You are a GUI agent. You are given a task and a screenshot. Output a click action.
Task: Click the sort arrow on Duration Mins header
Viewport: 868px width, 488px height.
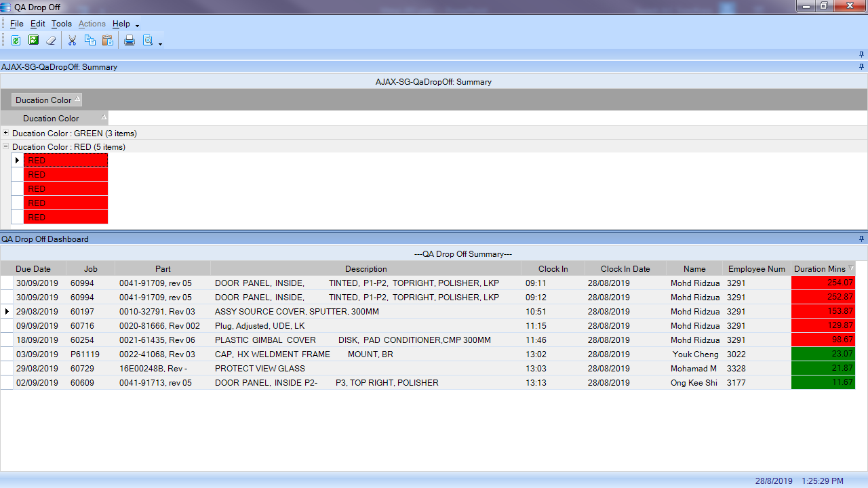852,268
